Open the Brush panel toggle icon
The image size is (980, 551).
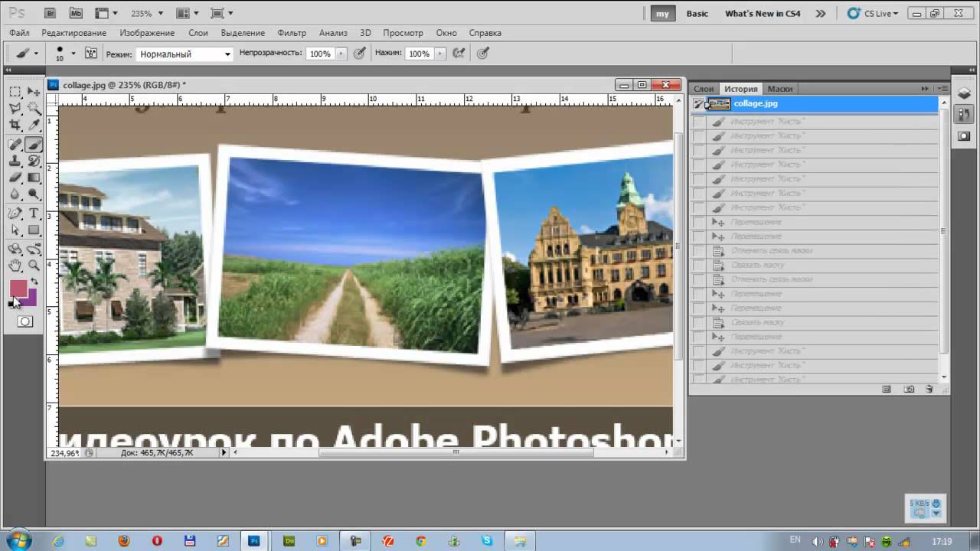[x=91, y=54]
